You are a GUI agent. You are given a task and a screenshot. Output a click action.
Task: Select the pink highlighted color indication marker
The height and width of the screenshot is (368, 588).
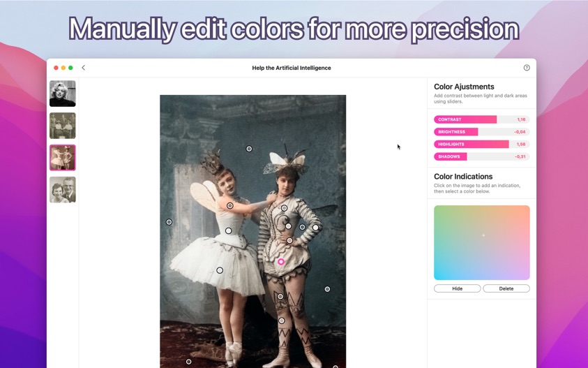pos(281,261)
